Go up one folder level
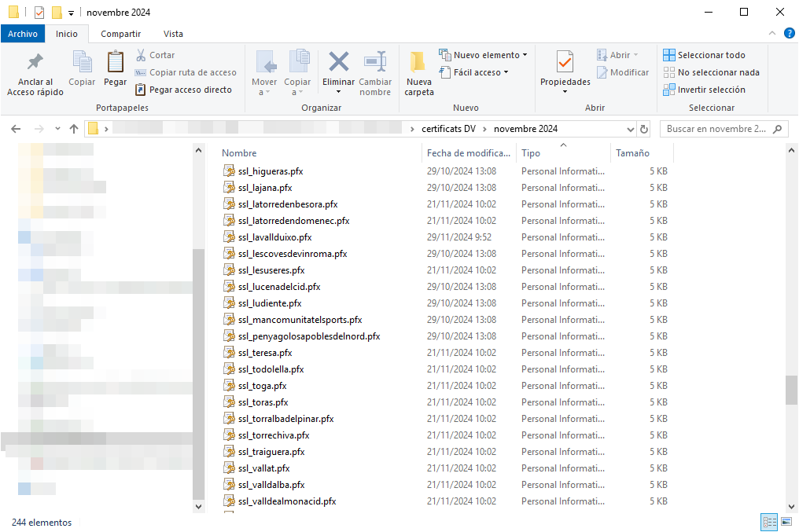The height and width of the screenshot is (532, 799). tap(74, 129)
